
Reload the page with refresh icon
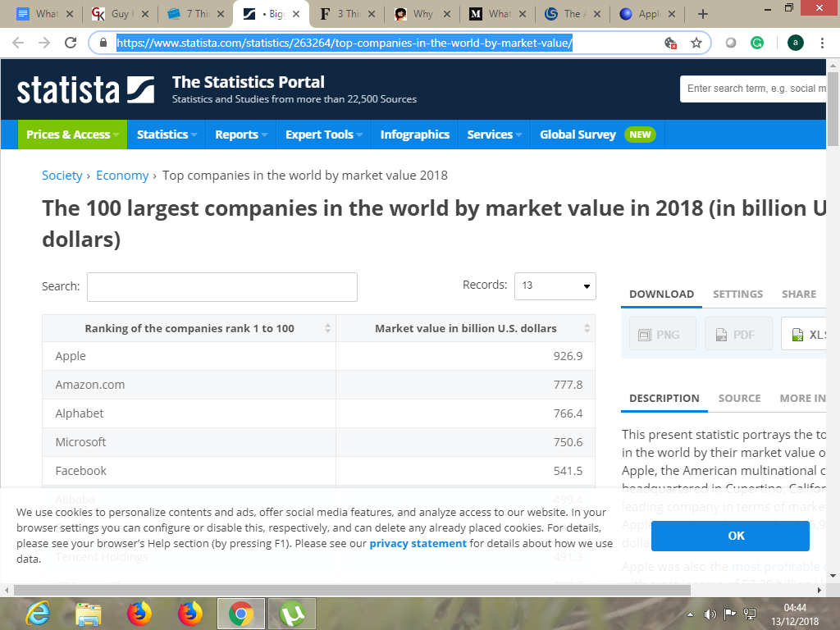tap(71, 43)
